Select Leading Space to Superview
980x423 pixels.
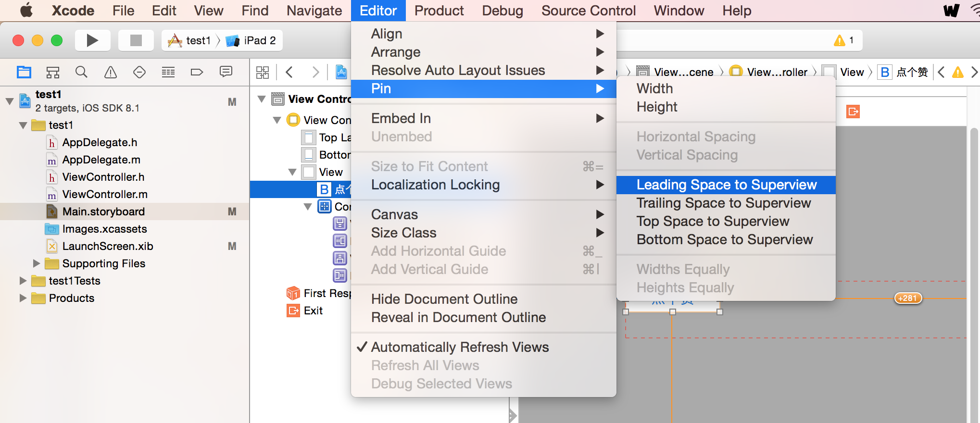[726, 185]
